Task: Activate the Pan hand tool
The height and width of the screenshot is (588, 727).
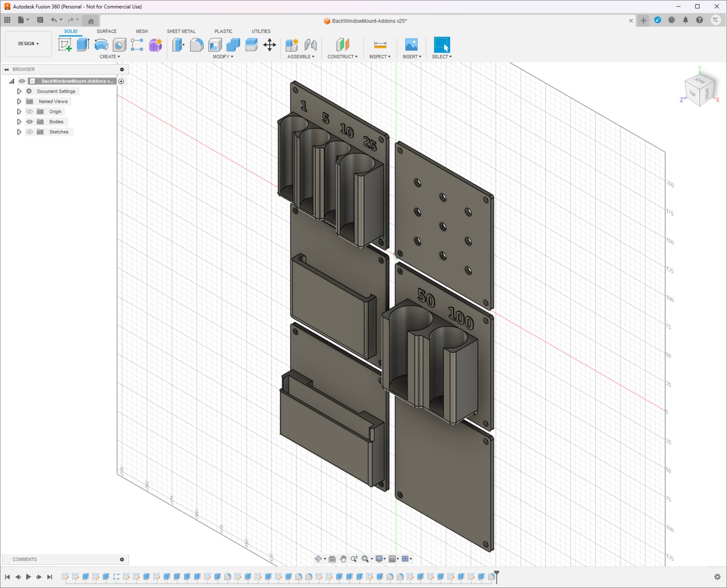Action: (343, 559)
